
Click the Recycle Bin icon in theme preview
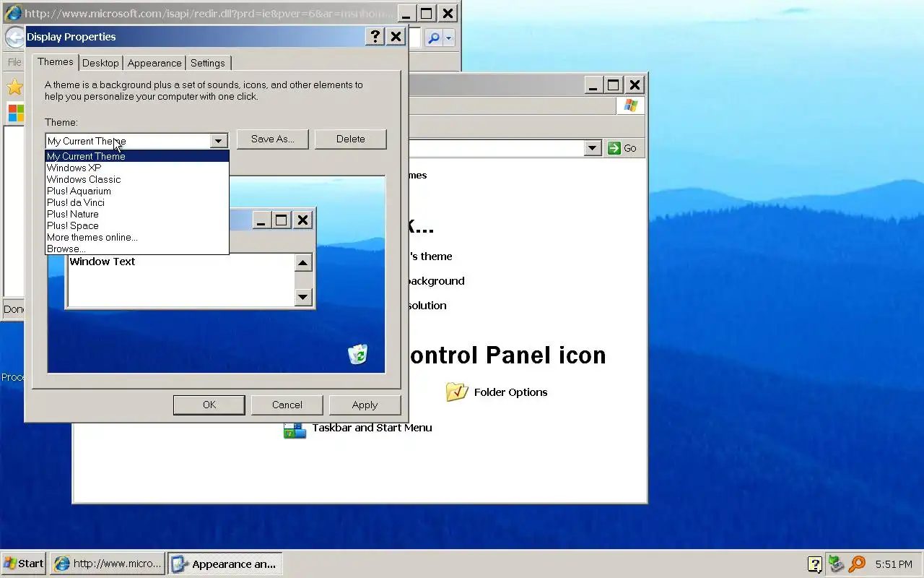click(358, 354)
